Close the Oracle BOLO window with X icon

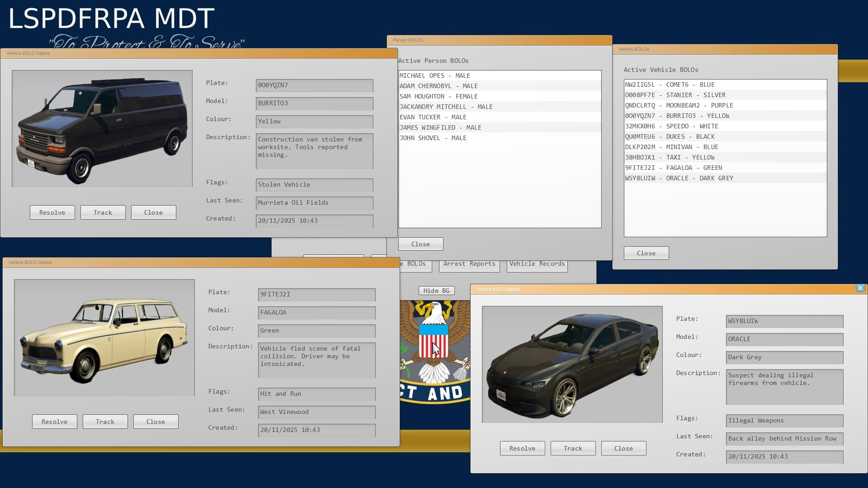860,288
